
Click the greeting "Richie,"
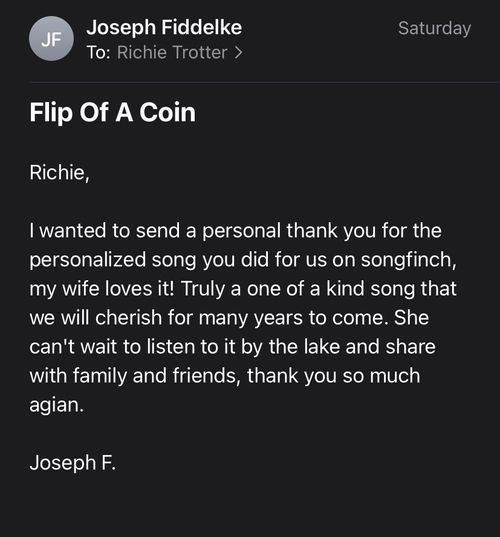(59, 172)
